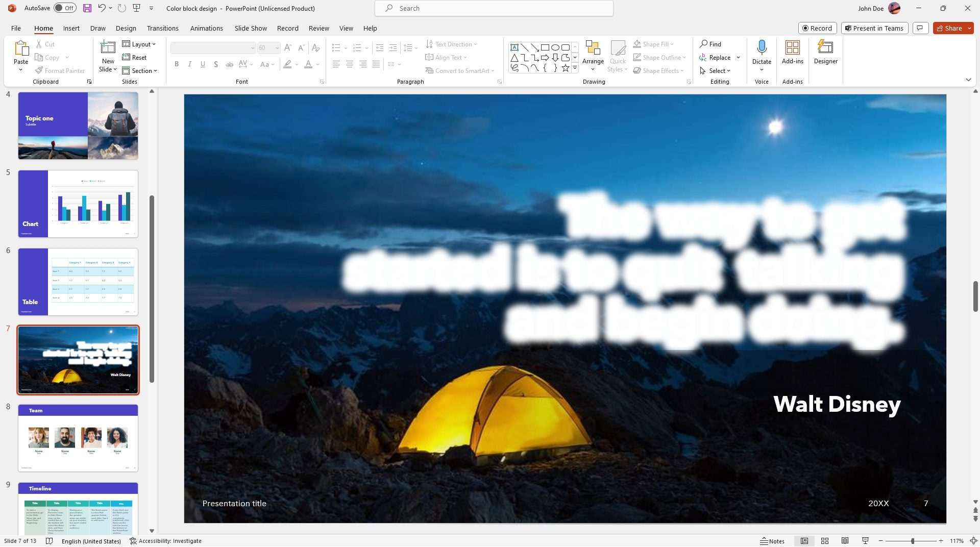Toggle Notes pane in status bar
This screenshot has height=547, width=980.
pyautogui.click(x=772, y=541)
